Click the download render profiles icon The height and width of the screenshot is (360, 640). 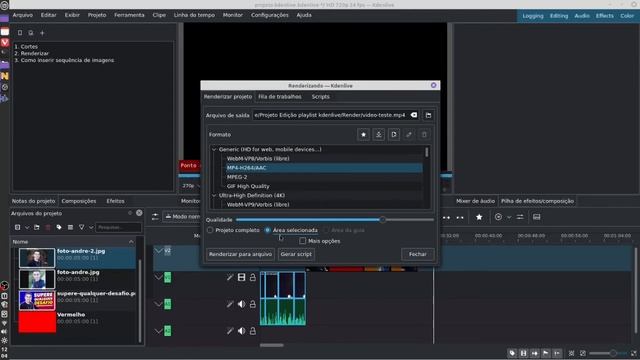click(378, 134)
